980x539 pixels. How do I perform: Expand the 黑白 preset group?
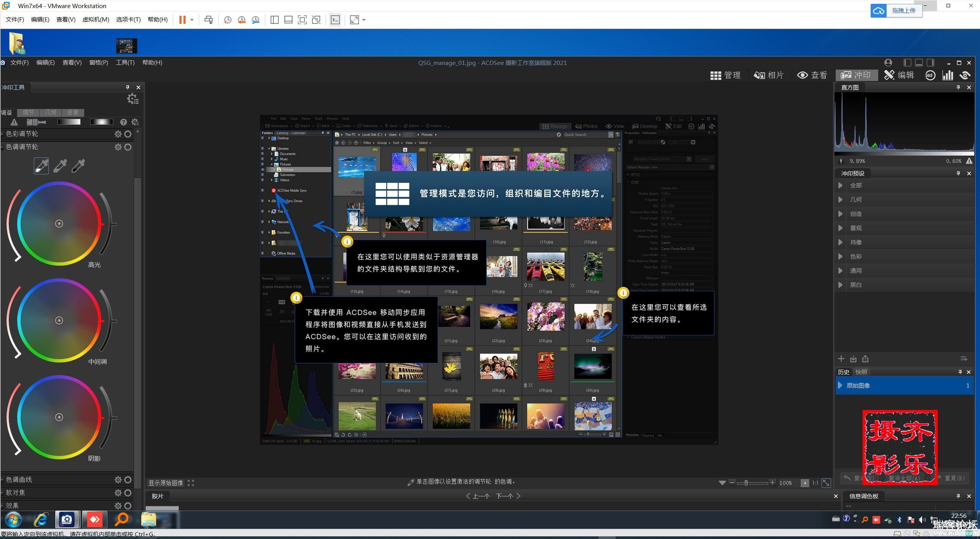coord(841,285)
